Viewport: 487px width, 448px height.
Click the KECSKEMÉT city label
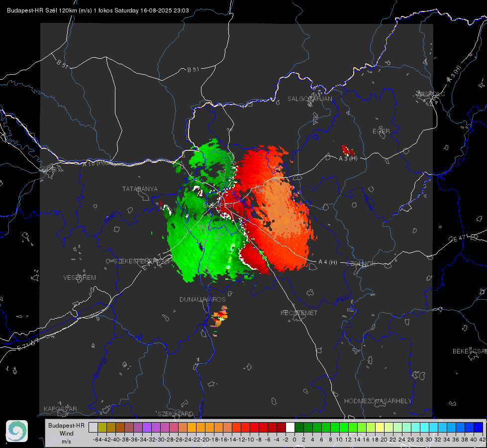(299, 313)
